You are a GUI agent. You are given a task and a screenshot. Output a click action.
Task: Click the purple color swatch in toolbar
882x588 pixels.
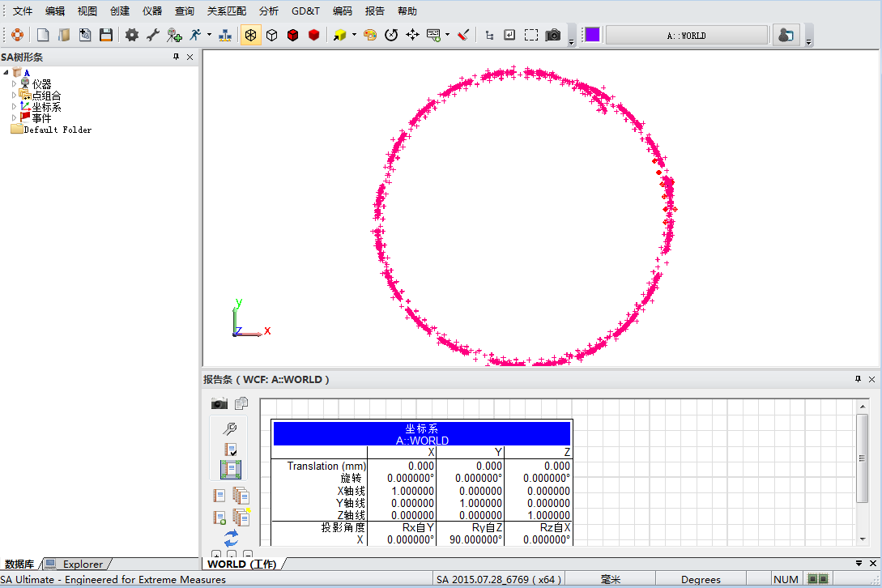pos(592,35)
